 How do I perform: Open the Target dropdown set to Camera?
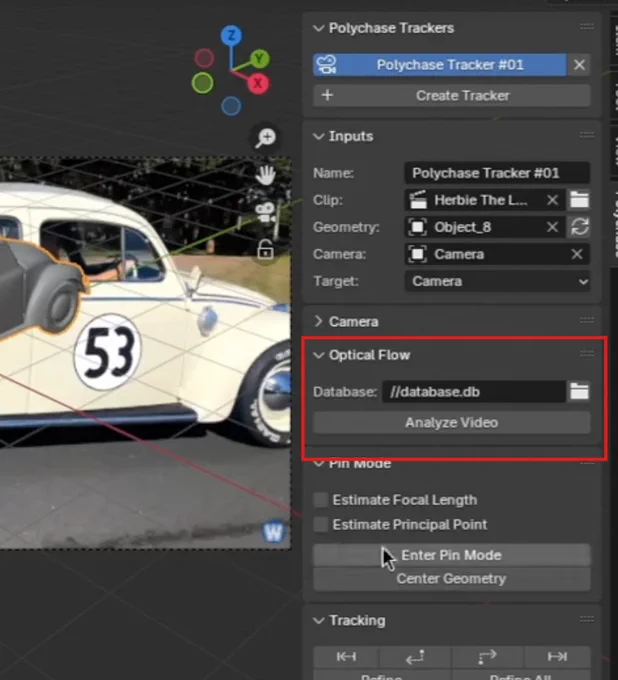click(497, 281)
